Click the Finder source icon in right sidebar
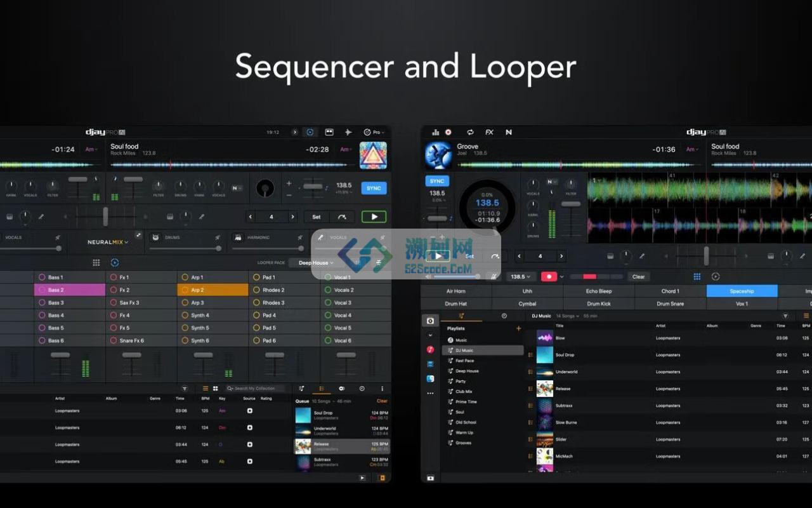The width and height of the screenshot is (812, 508). pos(430,378)
